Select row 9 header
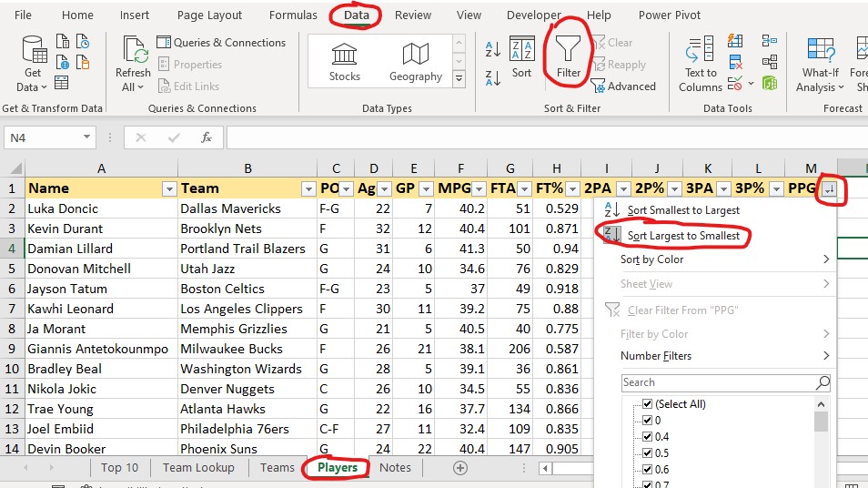The width and height of the screenshot is (868, 488). [x=12, y=349]
